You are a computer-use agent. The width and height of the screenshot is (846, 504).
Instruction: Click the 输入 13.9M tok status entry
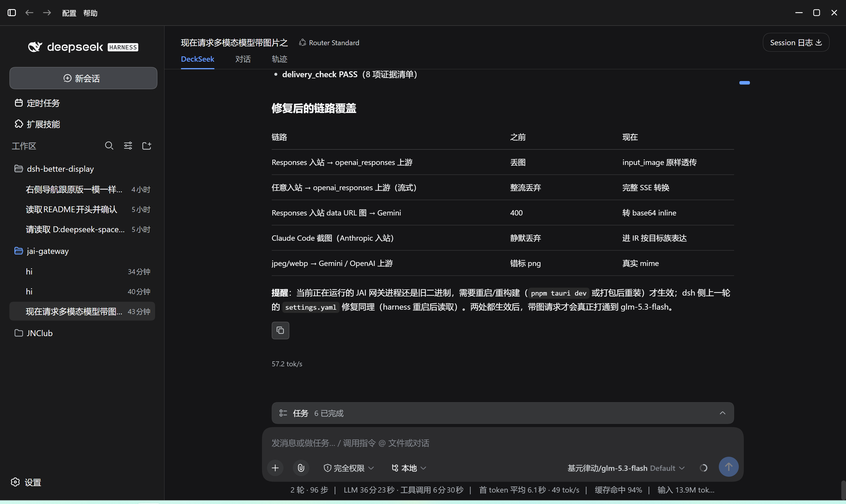click(x=686, y=490)
